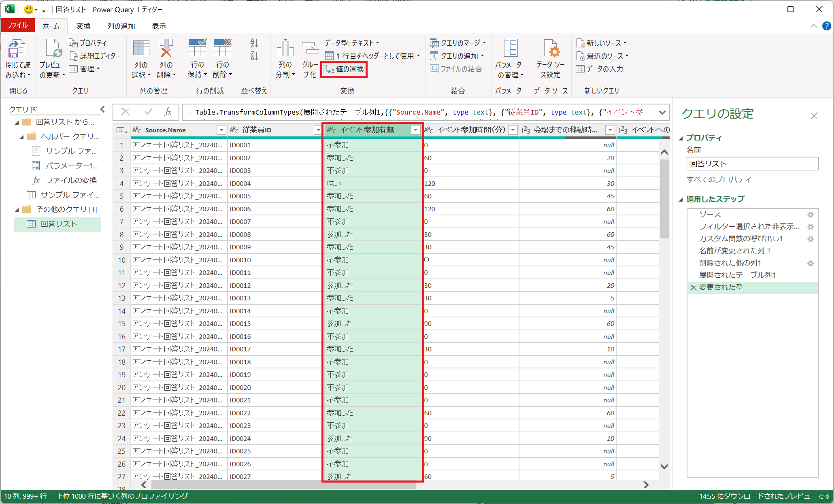Collapse the ヘルパー クエリ folder
The height and width of the screenshot is (504, 834).
[21, 137]
